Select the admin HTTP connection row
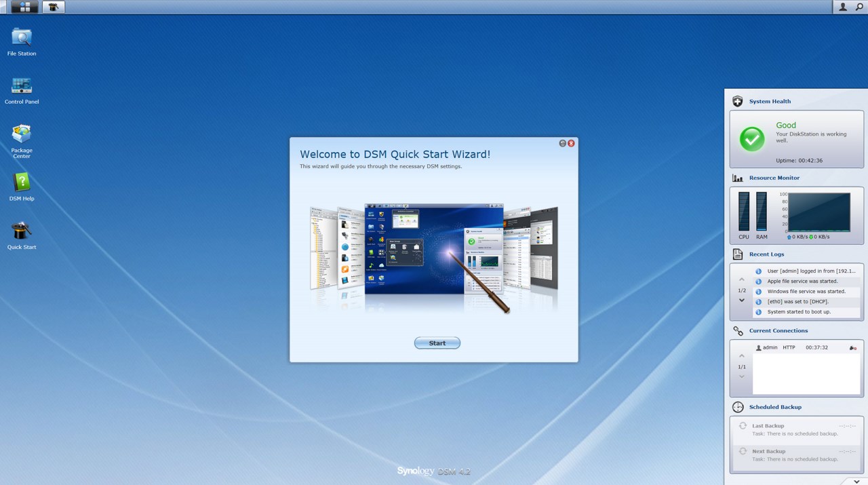Viewport: 868px width, 485px height. pos(807,348)
